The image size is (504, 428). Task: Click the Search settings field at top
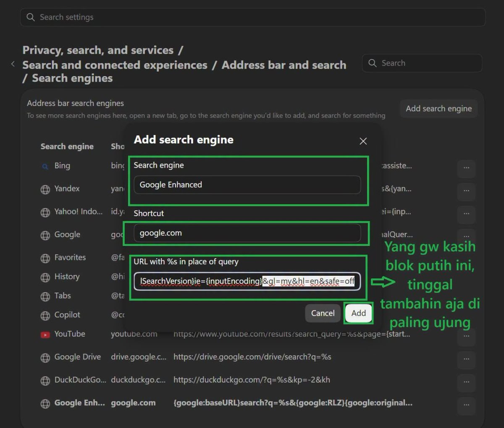[x=252, y=17]
